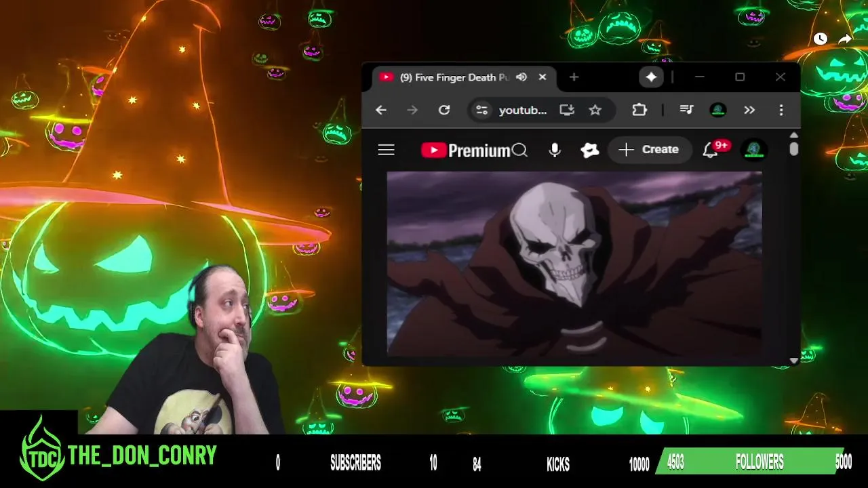Mute the tab via the speaker icon
The width and height of the screenshot is (868, 488).
point(521,77)
